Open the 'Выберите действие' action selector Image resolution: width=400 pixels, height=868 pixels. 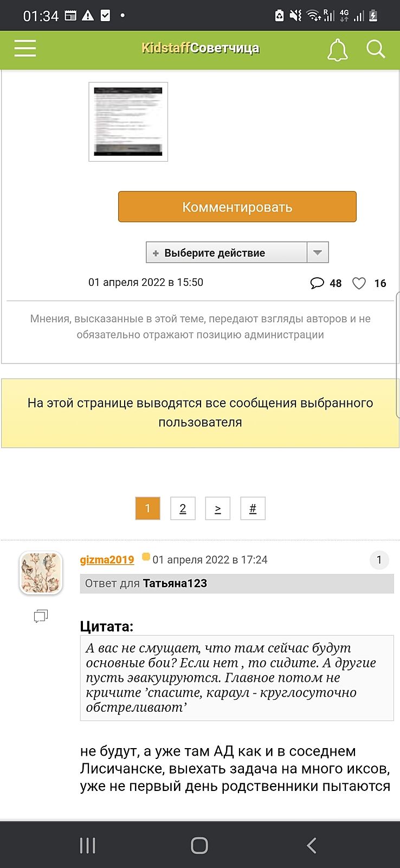tap(227, 252)
